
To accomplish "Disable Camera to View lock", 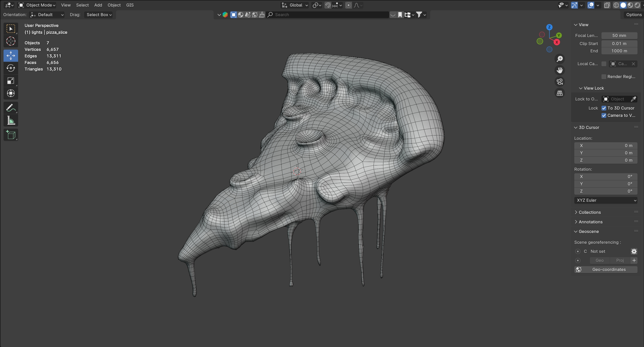I will point(604,115).
